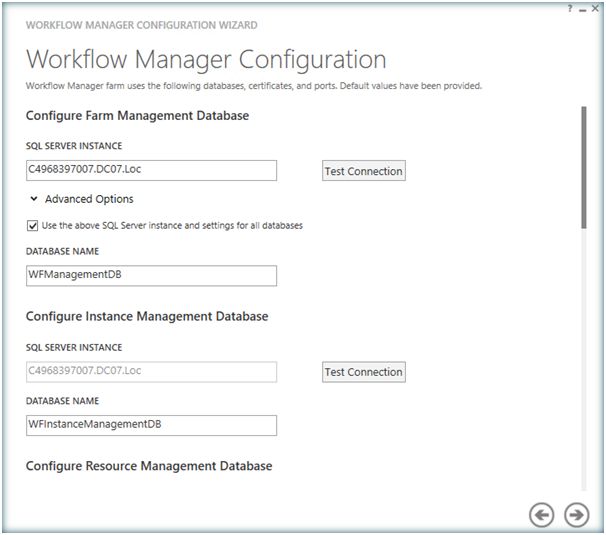The image size is (606, 535).
Task: Minimize the configuration wizard window
Action: tap(582, 9)
